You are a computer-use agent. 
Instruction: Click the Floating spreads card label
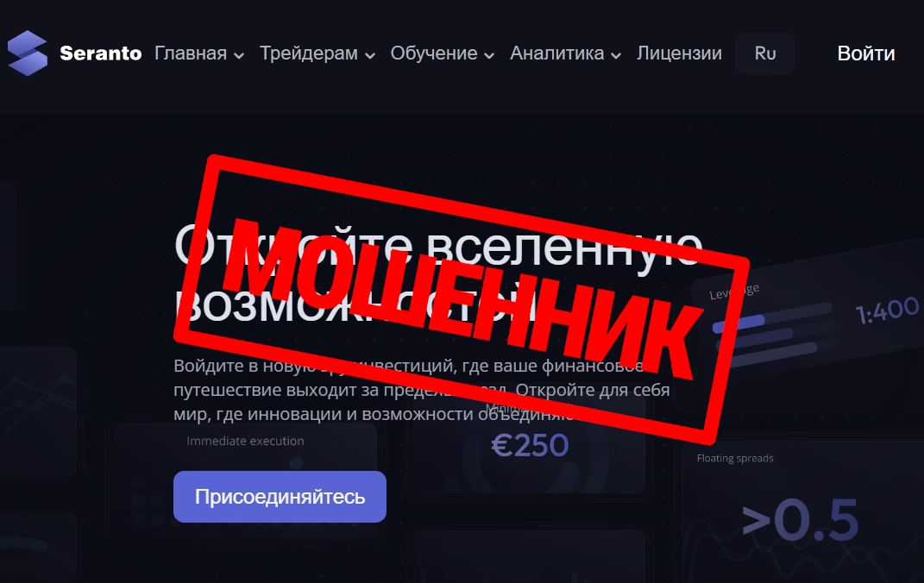click(735, 458)
